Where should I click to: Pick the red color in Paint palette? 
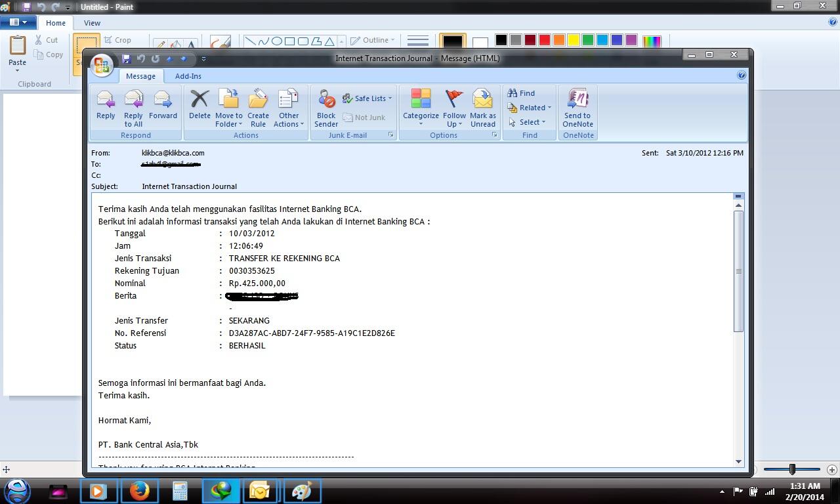pyautogui.click(x=545, y=40)
